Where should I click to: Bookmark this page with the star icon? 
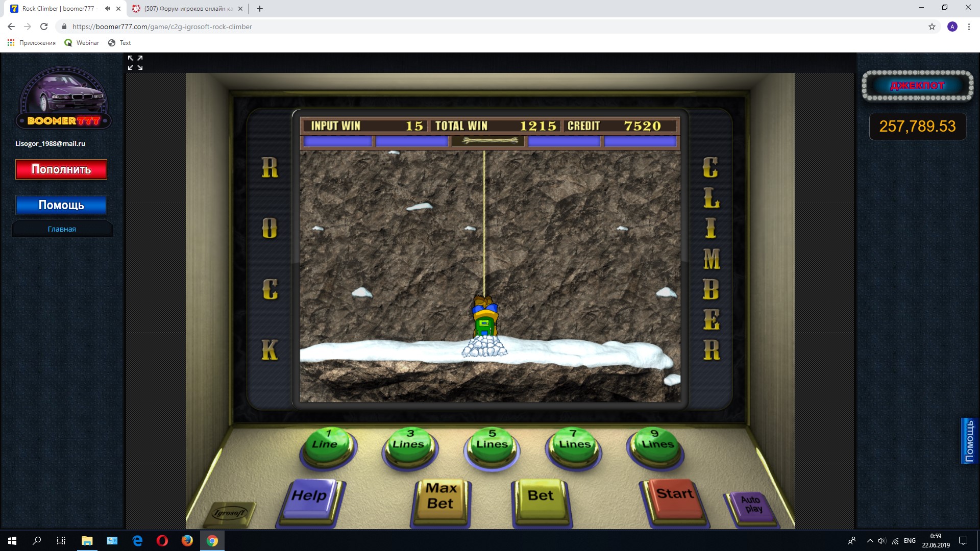coord(932,27)
